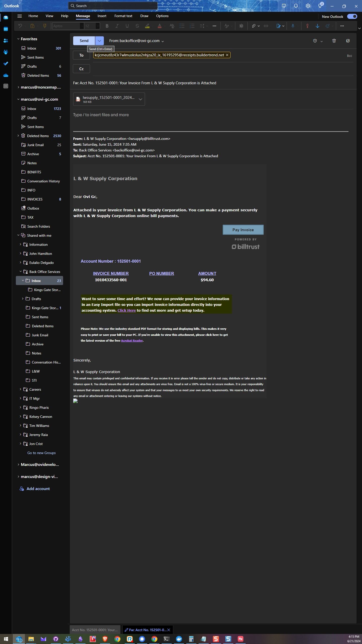
Task: Click the numbered list icon
Action: click(192, 26)
